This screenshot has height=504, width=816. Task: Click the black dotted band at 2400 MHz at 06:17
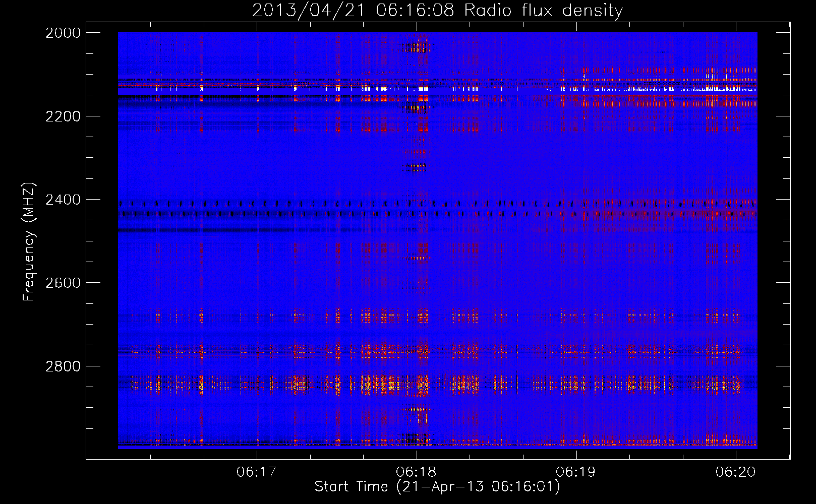click(x=257, y=204)
